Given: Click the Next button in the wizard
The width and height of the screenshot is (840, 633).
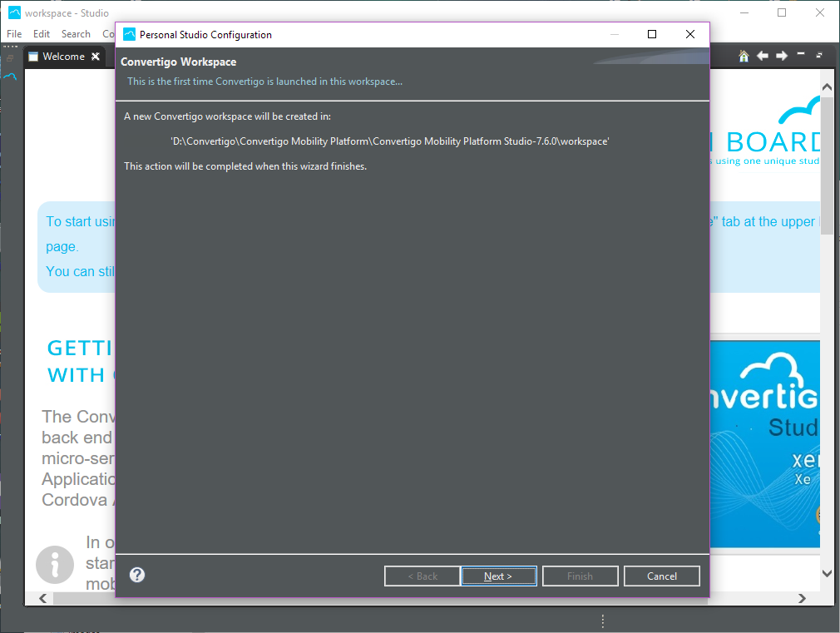Looking at the screenshot, I should point(498,576).
